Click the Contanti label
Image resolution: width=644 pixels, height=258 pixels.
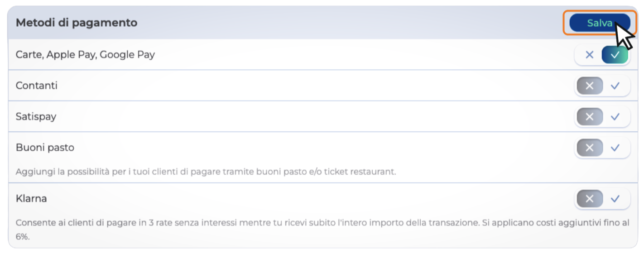(x=37, y=86)
